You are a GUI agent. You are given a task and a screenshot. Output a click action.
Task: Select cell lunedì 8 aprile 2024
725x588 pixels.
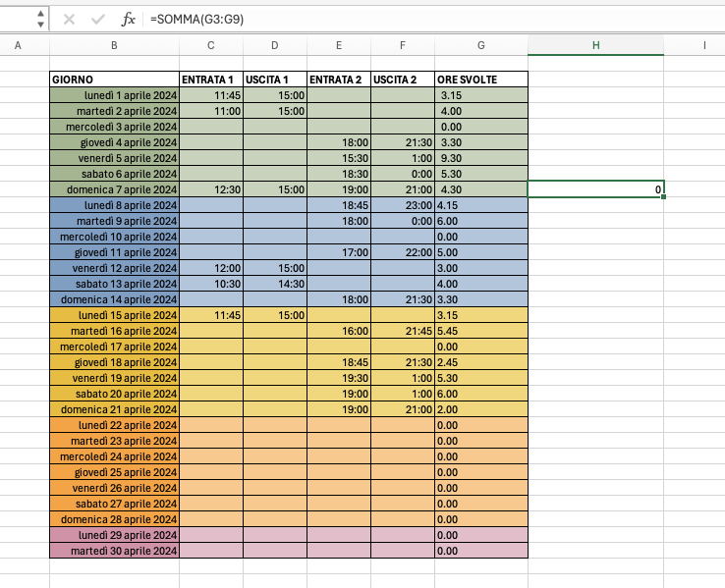pyautogui.click(x=114, y=205)
